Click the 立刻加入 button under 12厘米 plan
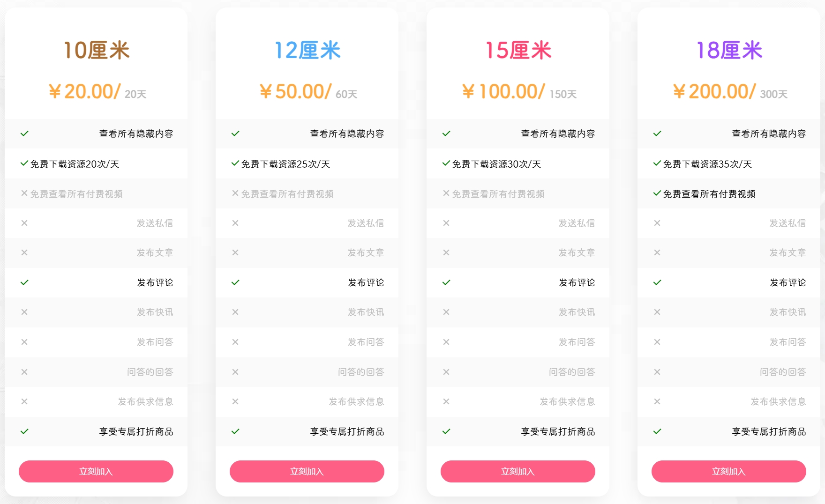This screenshot has height=504, width=825. (307, 471)
